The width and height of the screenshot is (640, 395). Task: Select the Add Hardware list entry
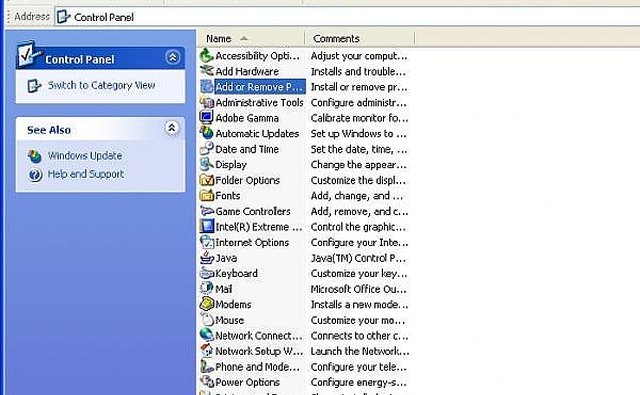(x=247, y=71)
